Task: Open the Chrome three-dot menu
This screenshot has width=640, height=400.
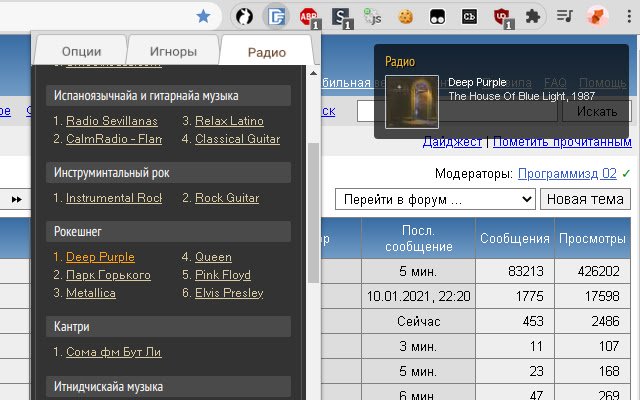Action: point(629,16)
